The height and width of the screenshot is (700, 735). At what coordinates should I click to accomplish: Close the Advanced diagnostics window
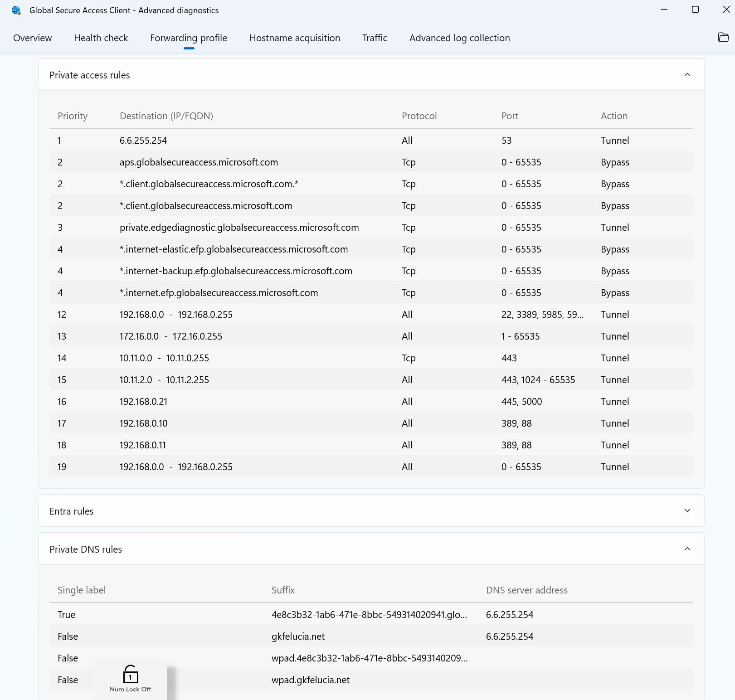726,10
